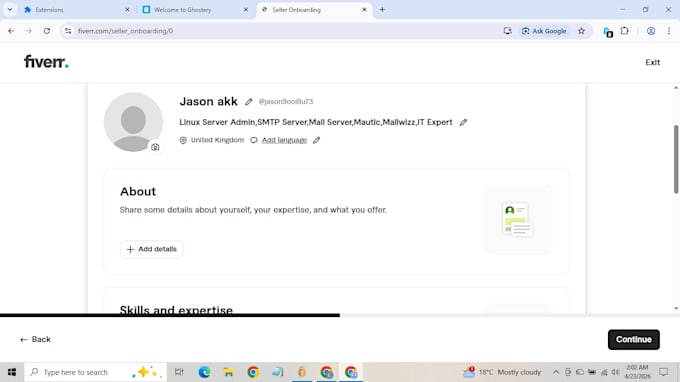Image resolution: width=680 pixels, height=382 pixels.
Task: Click the onboarding progress bar
Action: [x=340, y=315]
